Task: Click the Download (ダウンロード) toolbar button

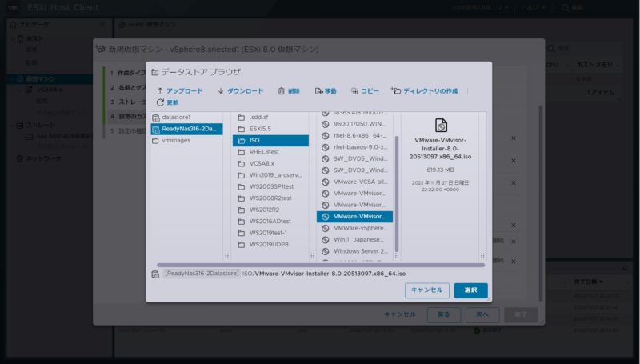Action: [240, 91]
